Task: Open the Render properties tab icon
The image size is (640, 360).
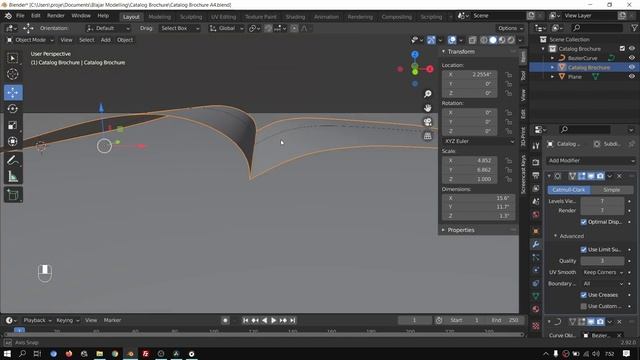Action: 536,162
